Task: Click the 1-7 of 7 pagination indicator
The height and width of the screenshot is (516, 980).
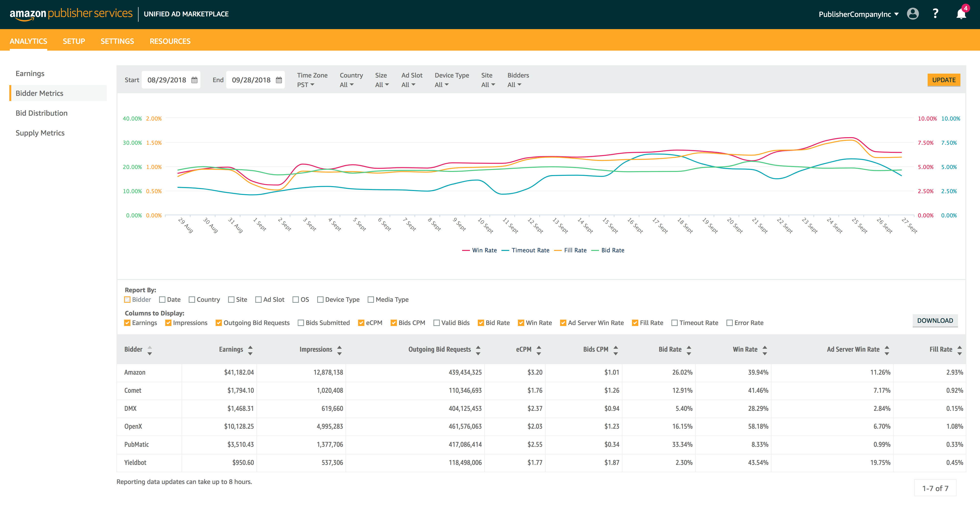Action: (x=935, y=488)
